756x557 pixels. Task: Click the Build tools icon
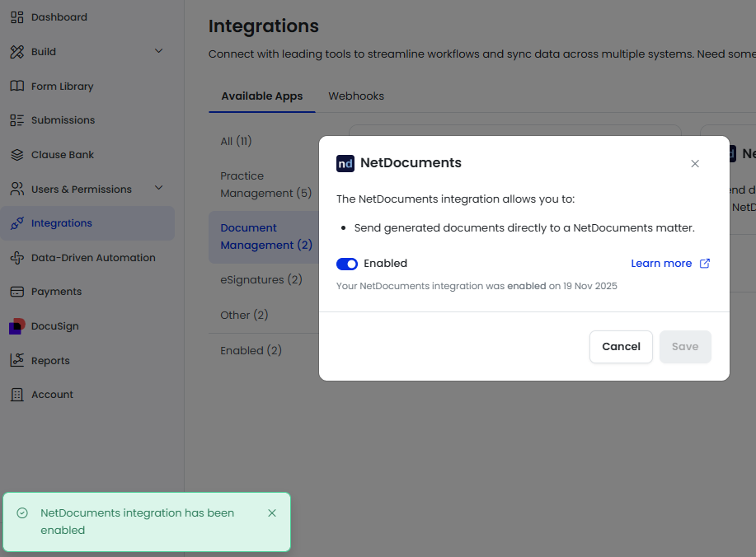[x=16, y=52]
